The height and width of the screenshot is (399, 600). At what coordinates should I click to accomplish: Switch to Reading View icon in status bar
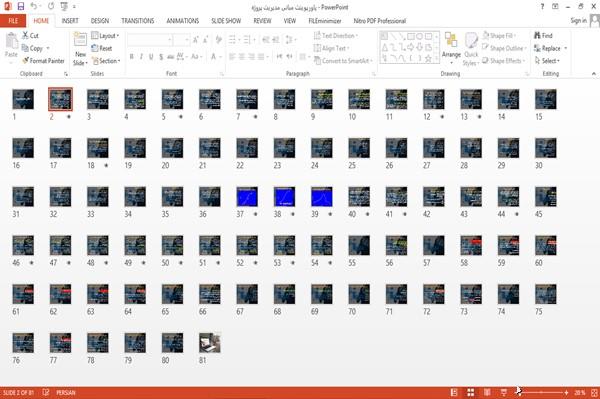pos(487,392)
